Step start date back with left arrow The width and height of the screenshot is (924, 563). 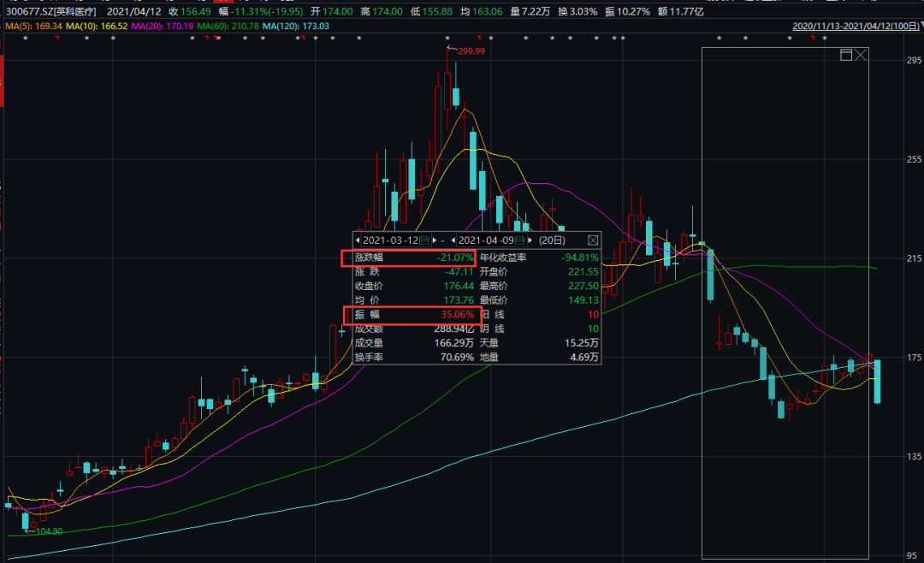358,240
